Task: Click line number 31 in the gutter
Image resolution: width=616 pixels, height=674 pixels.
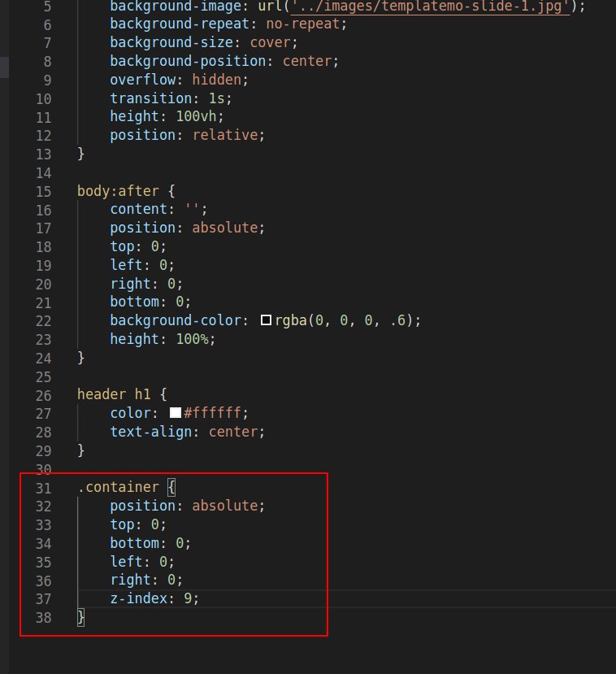Action: coord(44,489)
